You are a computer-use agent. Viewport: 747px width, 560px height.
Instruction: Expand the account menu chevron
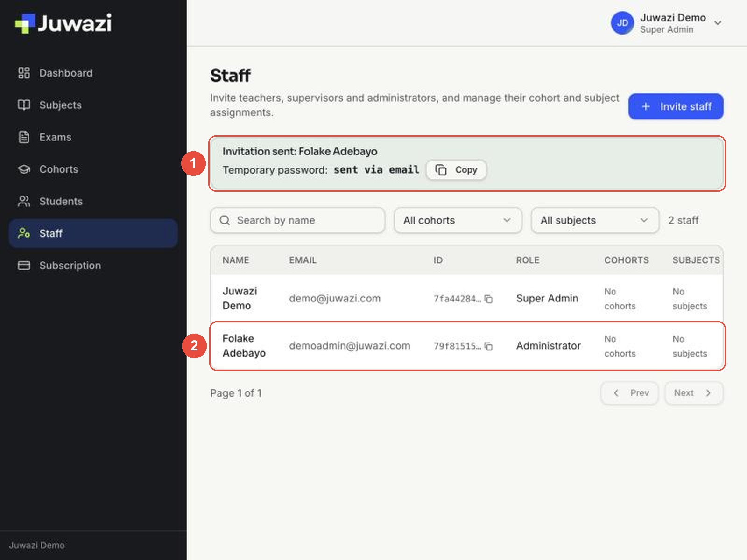pos(718,23)
